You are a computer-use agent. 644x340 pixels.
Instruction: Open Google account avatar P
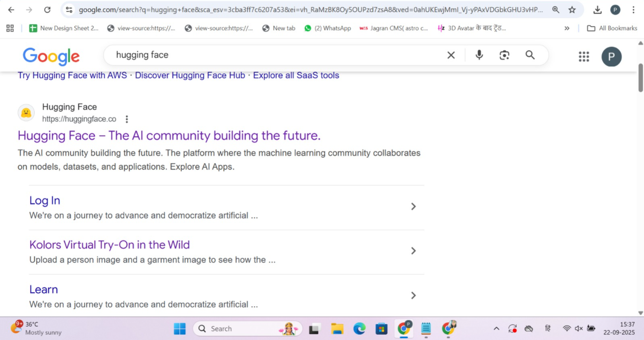coord(611,57)
